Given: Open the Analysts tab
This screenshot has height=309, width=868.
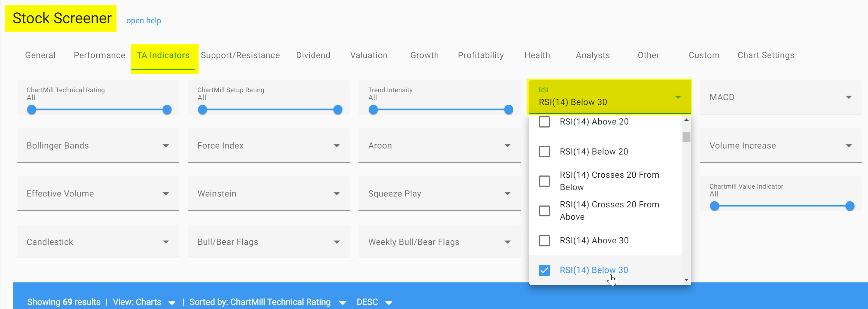Looking at the screenshot, I should coord(593,55).
